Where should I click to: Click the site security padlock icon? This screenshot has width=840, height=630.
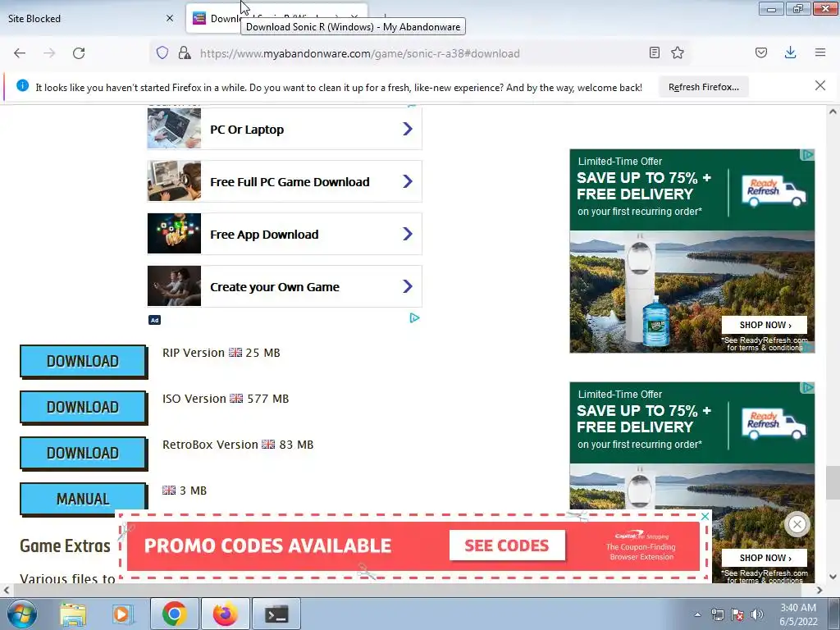(x=185, y=52)
